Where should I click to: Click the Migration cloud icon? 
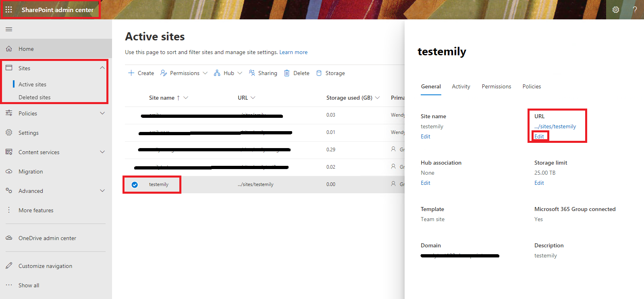click(9, 171)
